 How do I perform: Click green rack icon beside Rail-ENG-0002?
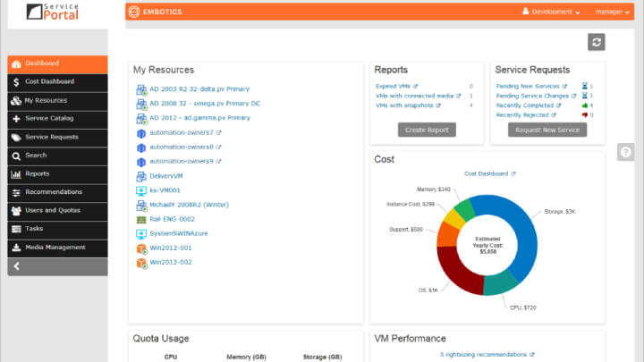(x=141, y=220)
